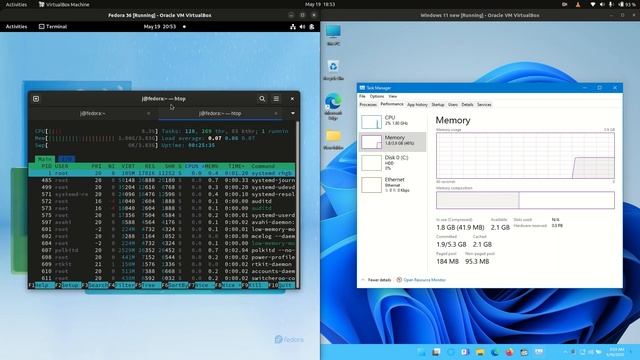640x360 pixels.
Task: Click the terminal search magnifier icon
Action: (x=262, y=99)
